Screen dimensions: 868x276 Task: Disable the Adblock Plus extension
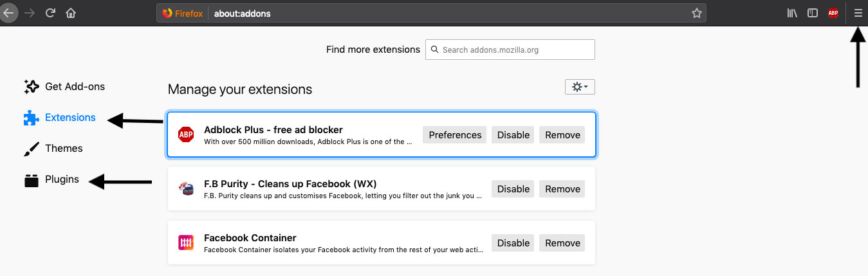tap(513, 135)
